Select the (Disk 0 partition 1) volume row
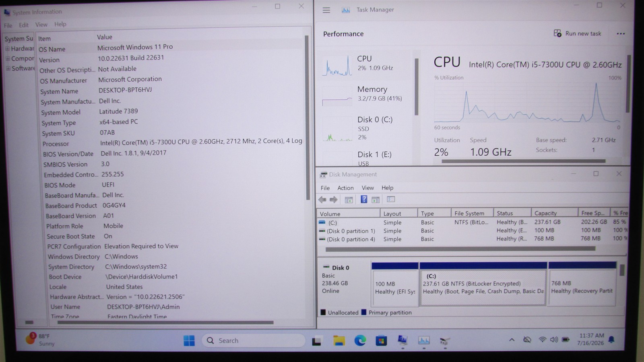644x362 pixels. click(x=473, y=231)
